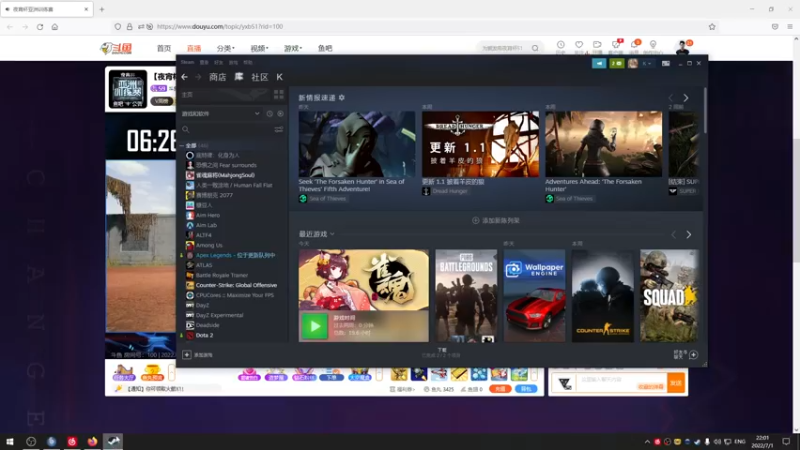Click the 添加新货架 add shelf button
800x450 pixels.
[x=495, y=220]
